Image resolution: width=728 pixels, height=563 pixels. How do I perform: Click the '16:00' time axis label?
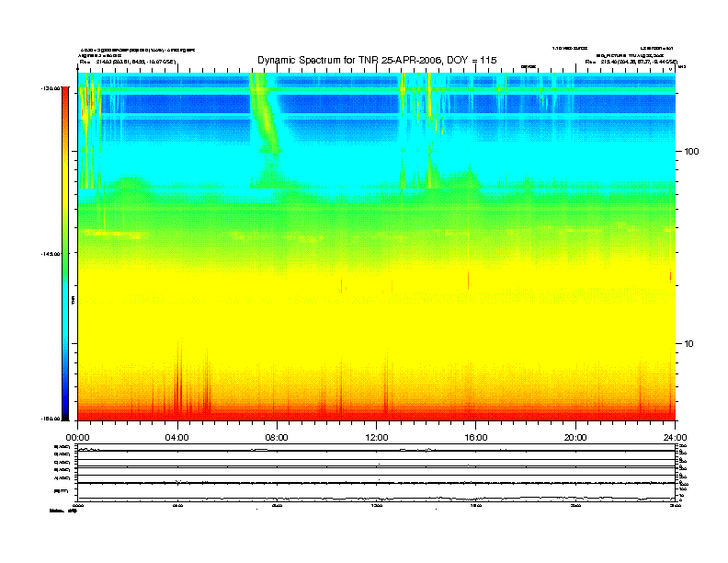[476, 438]
